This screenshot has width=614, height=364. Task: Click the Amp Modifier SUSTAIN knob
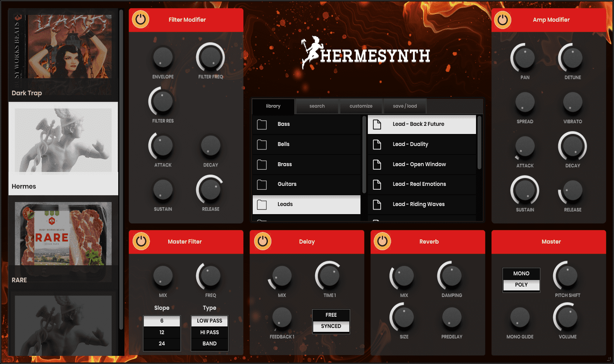(x=525, y=191)
